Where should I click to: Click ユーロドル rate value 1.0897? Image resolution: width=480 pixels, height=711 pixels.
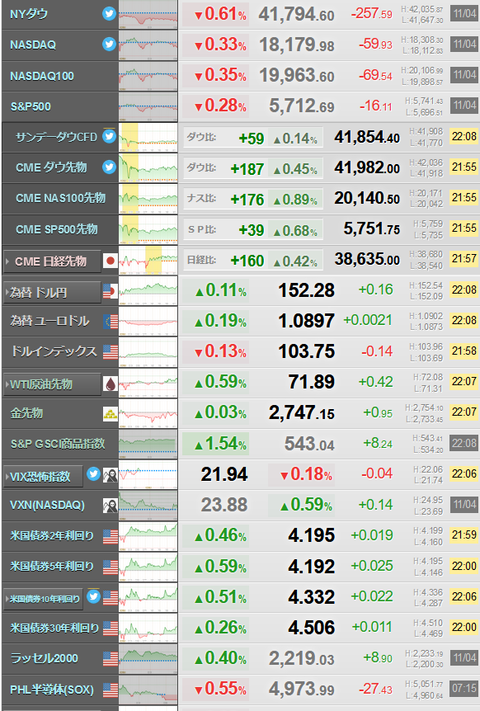pos(306,321)
